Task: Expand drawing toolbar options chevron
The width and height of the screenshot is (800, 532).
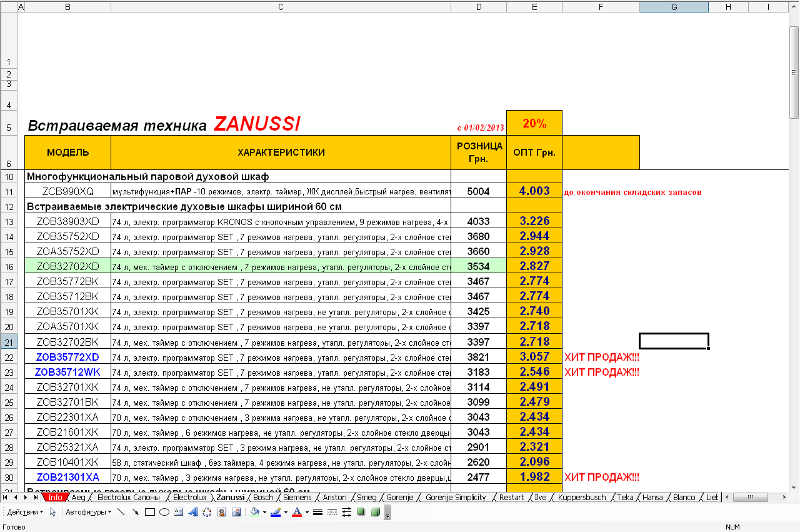Action: pos(387,513)
